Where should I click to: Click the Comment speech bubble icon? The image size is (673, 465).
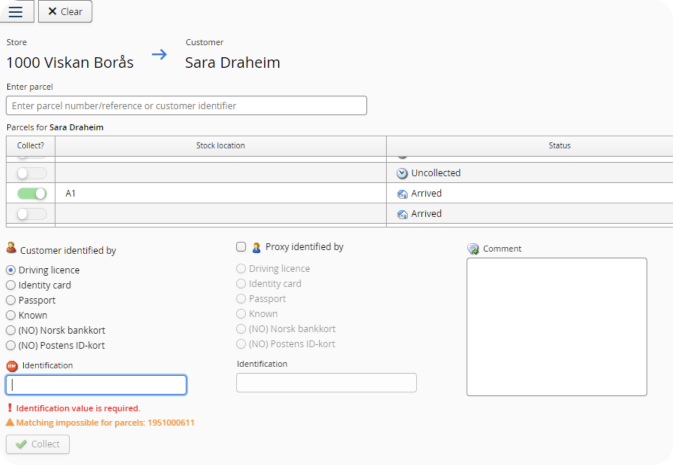click(x=473, y=249)
